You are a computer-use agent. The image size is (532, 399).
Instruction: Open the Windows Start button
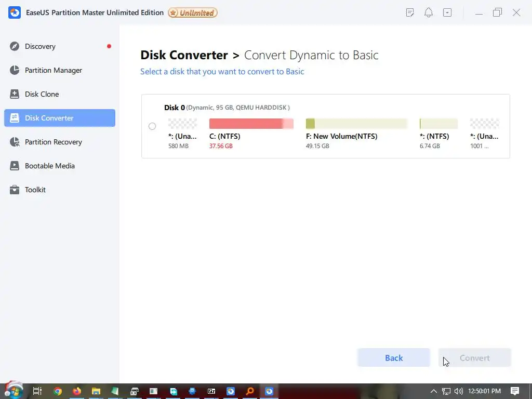click(x=14, y=391)
